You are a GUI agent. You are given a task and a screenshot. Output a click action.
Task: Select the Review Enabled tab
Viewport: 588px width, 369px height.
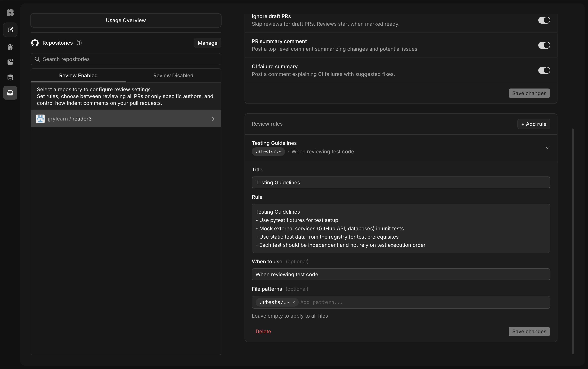pyautogui.click(x=78, y=75)
